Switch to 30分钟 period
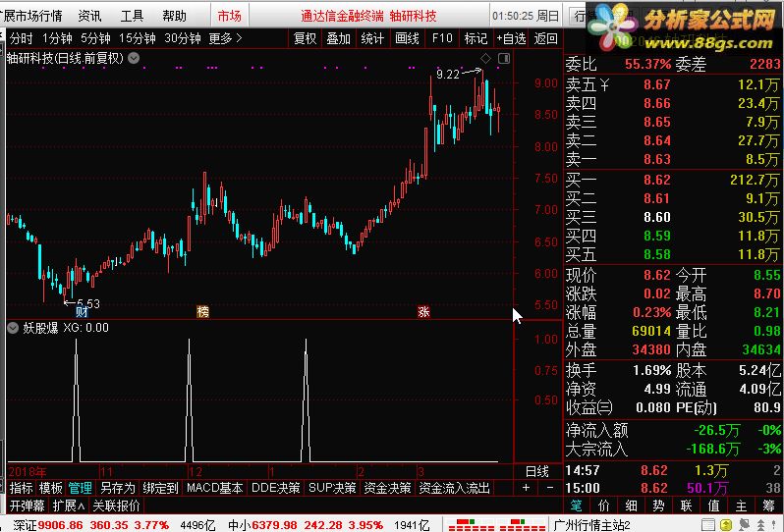This screenshot has height=532, width=784. point(183,38)
